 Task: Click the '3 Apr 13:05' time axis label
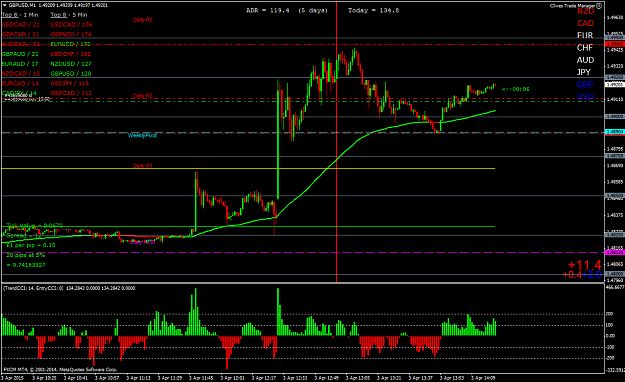[x=358, y=378]
